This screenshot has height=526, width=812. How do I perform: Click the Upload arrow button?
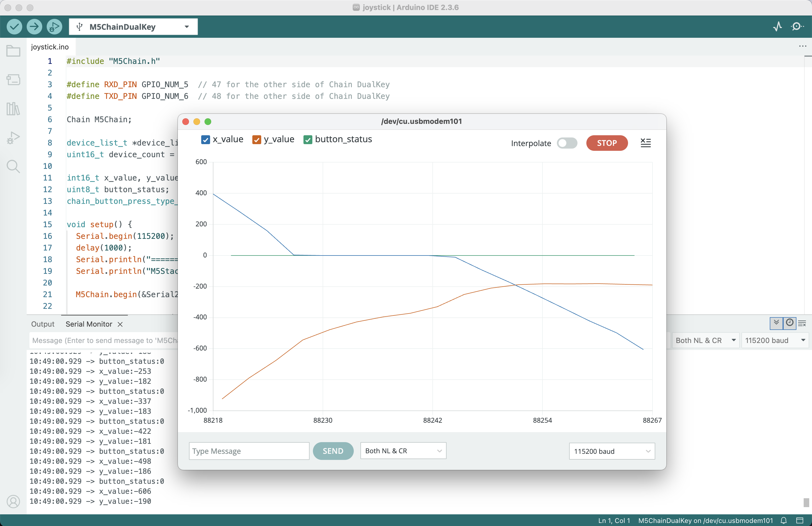click(34, 27)
